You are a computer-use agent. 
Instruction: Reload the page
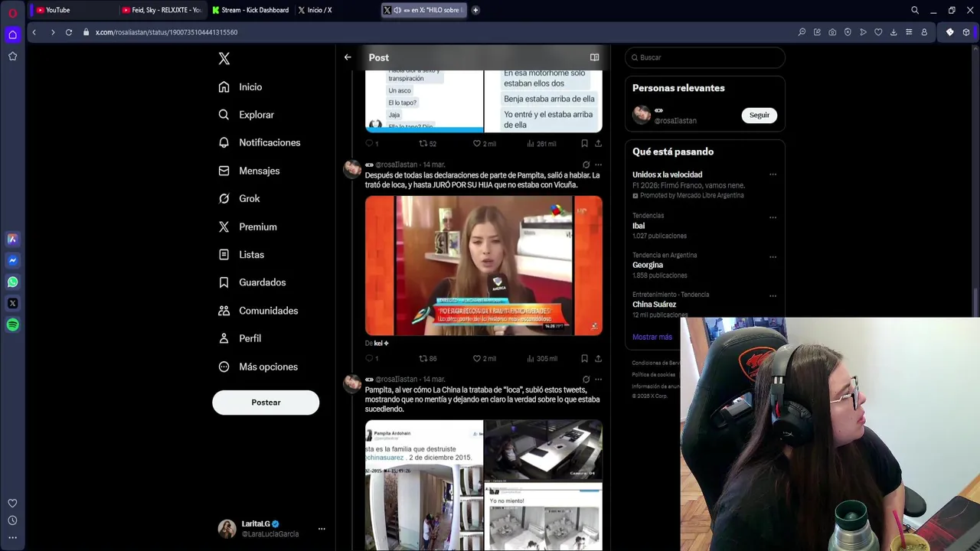[x=69, y=32]
